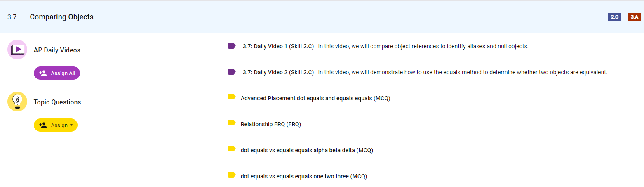Open the Relationship FRQ question
The width and height of the screenshot is (644, 187).
[271, 124]
